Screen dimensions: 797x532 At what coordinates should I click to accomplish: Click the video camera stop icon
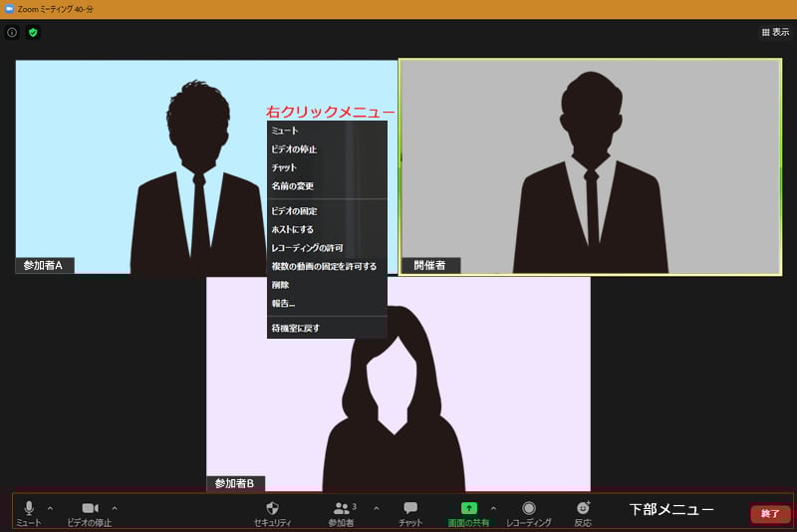(x=90, y=508)
